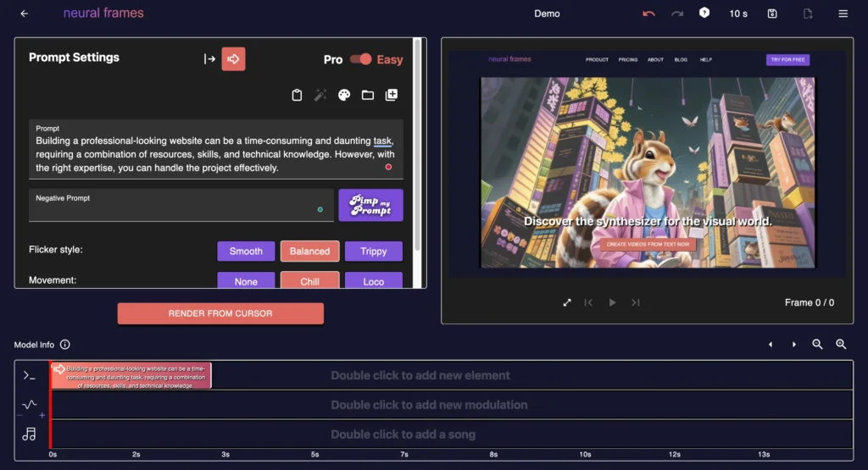The height and width of the screenshot is (470, 868).
Task: Click the modulation track waveform icon
Action: [30, 404]
